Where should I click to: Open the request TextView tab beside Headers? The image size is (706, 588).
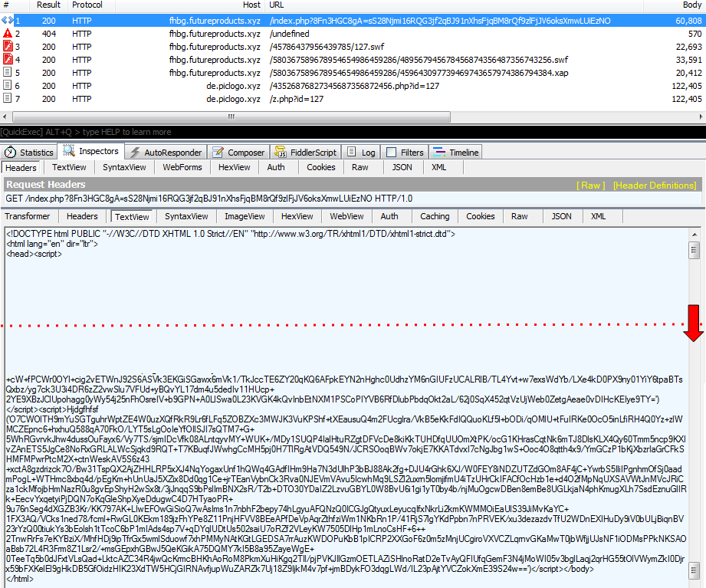pyautogui.click(x=69, y=167)
